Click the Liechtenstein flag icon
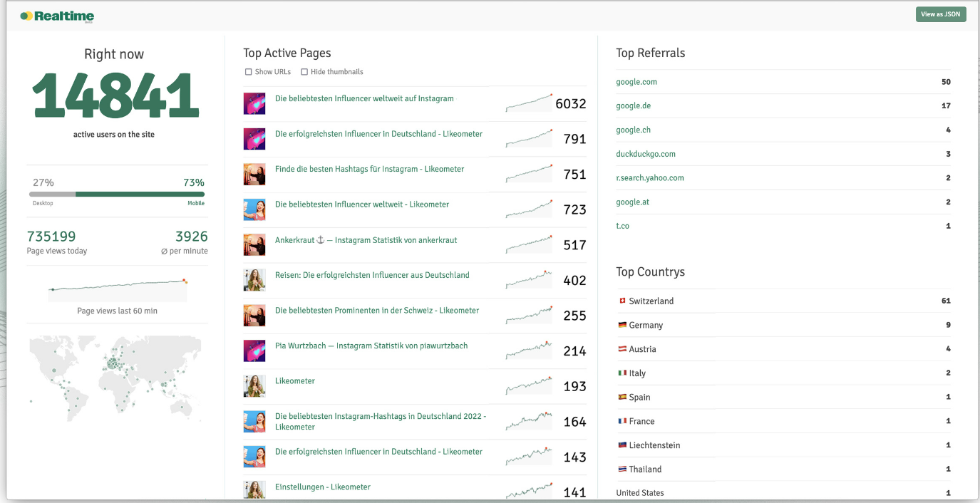980x503 pixels. pos(622,445)
